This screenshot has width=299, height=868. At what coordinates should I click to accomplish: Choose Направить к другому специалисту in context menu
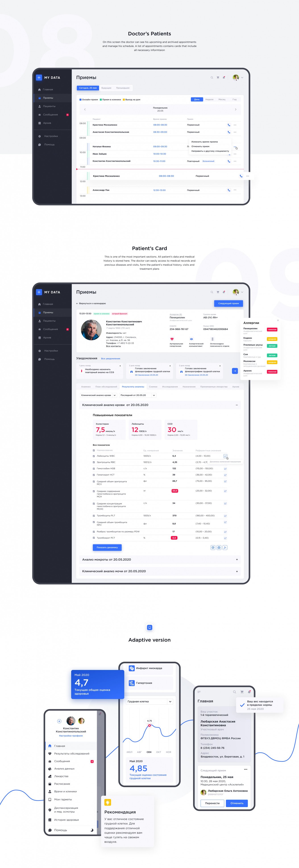tap(210, 151)
